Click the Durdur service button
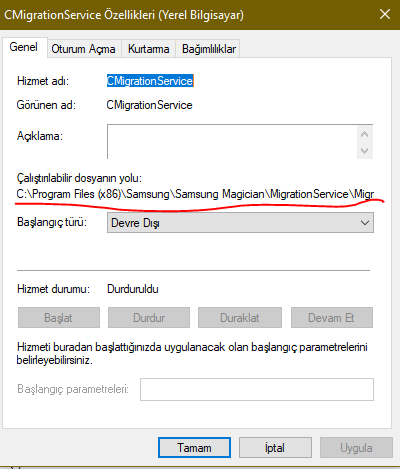Image resolution: width=400 pixels, height=469 pixels. point(149,318)
